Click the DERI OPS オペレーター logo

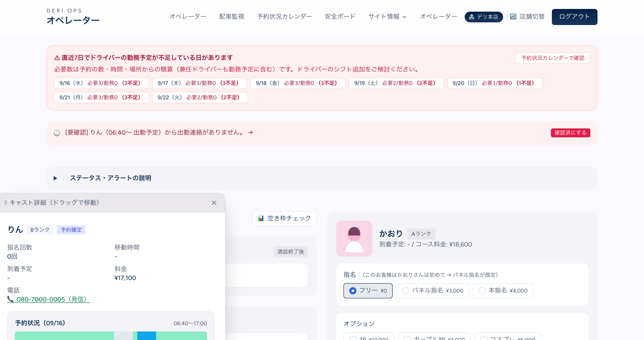coord(73,17)
